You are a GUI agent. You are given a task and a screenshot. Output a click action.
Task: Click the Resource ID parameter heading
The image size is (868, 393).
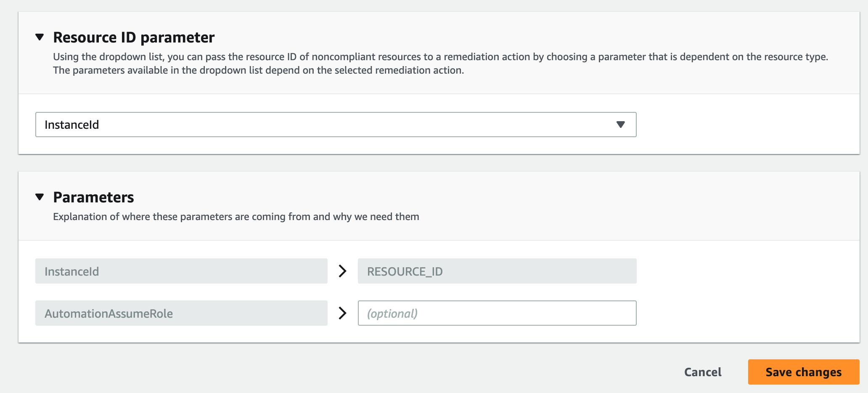point(134,37)
